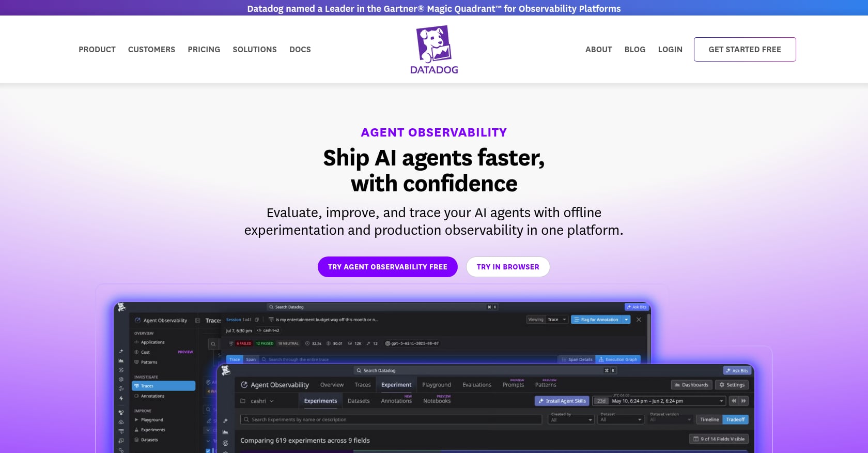Image resolution: width=868 pixels, height=453 pixels.
Task: Step the time range backward with the rewind arrows
Action: click(734, 401)
